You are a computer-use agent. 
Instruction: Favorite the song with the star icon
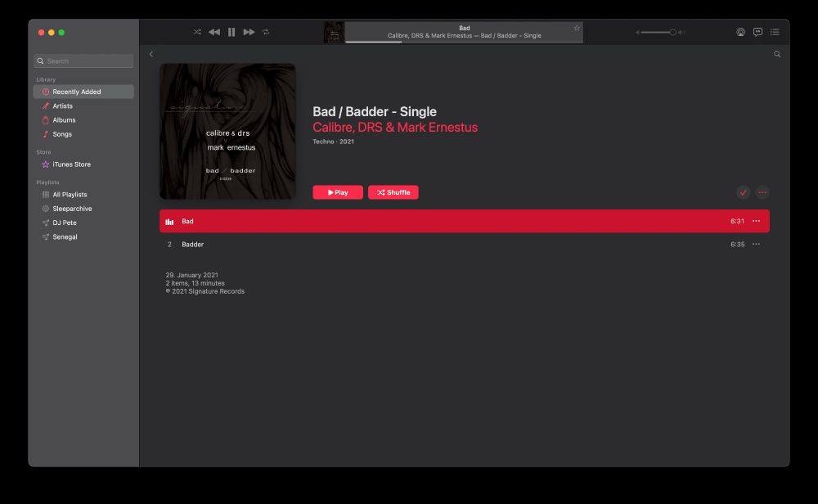tap(577, 28)
